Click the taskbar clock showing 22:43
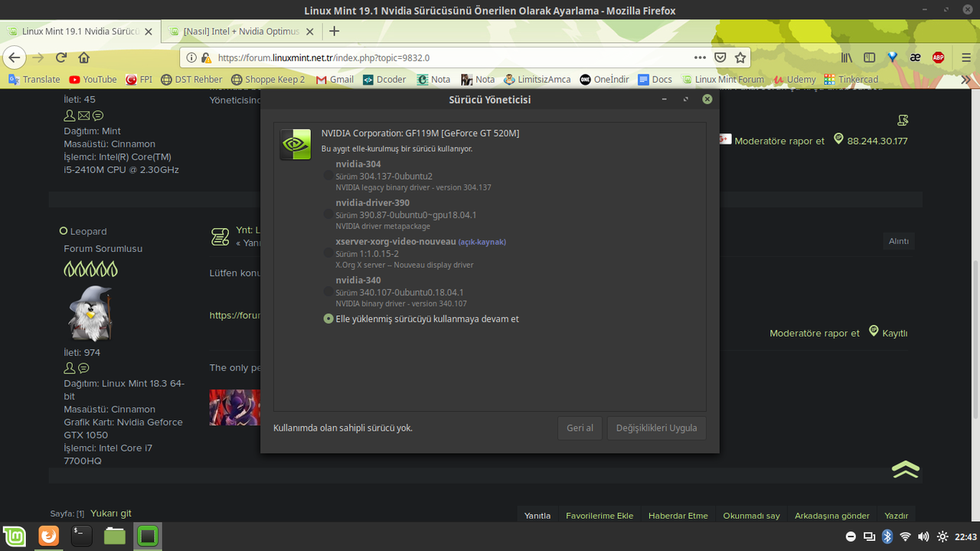 click(x=966, y=536)
